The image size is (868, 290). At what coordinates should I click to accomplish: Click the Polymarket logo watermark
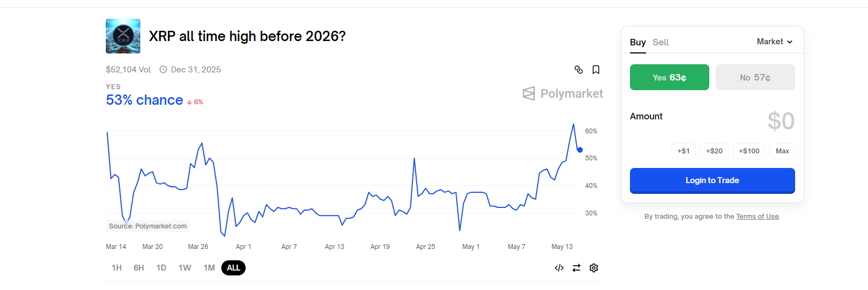coord(563,93)
